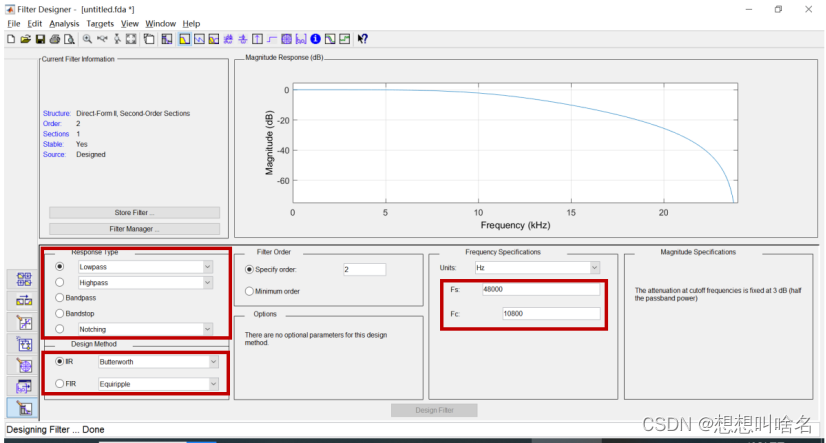Image resolution: width=826 pixels, height=443 pixels.
Task: Open a saved session with the folder icon
Action: tap(25, 39)
